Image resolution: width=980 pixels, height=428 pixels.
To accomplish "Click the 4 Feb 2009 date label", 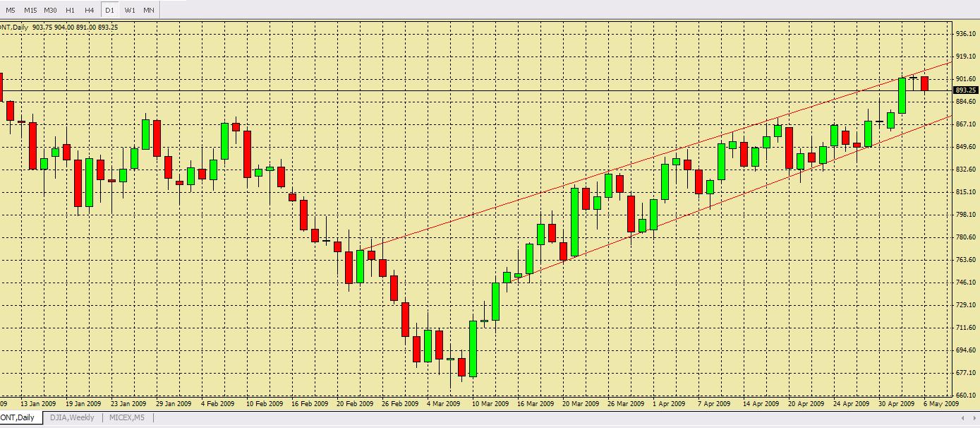I will click(x=217, y=404).
